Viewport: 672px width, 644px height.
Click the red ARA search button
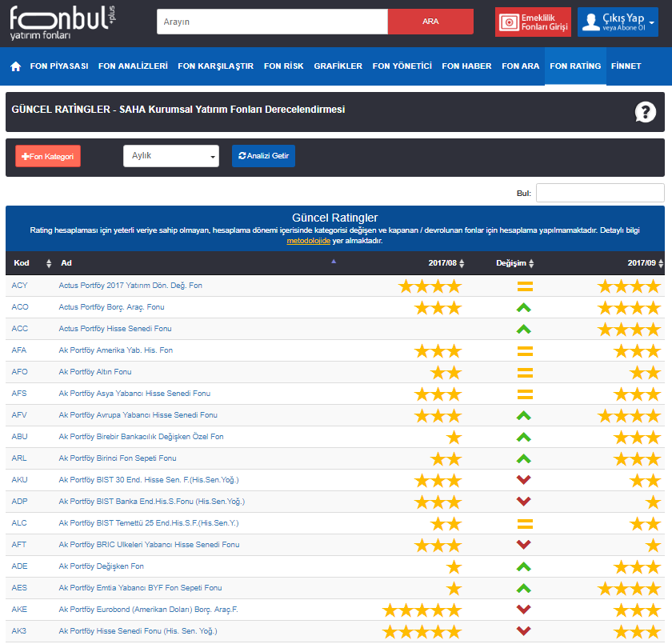click(430, 22)
